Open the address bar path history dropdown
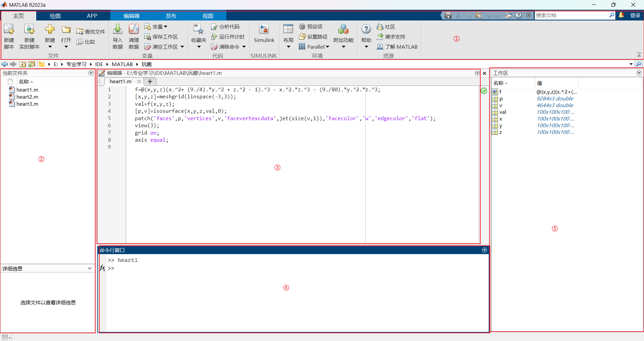Screen dimensions: 644x341 coord(631,64)
